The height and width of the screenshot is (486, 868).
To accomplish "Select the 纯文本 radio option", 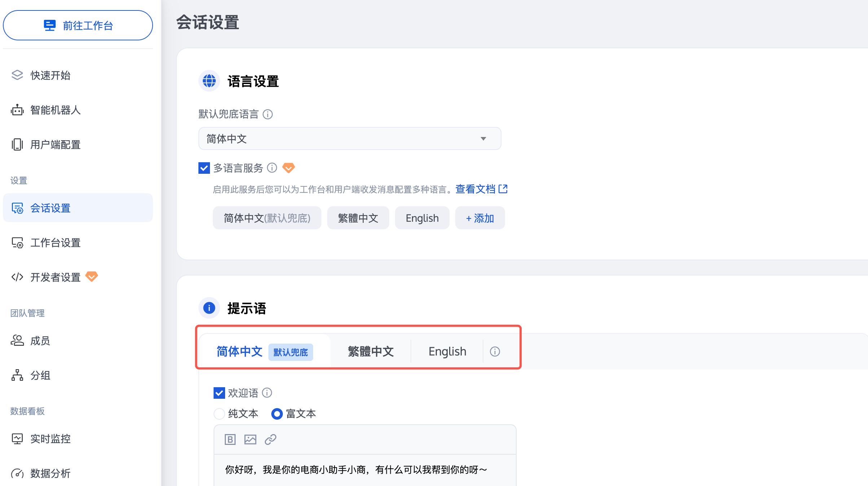I will [219, 414].
